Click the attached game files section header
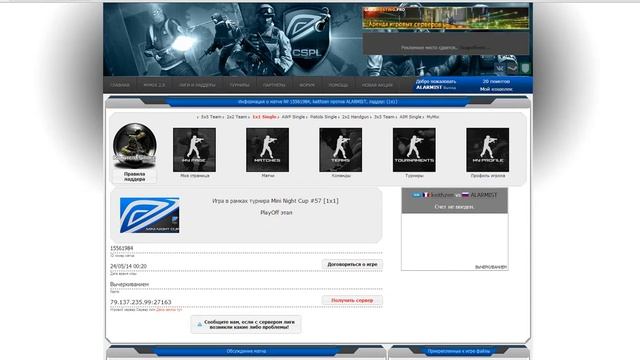 [x=459, y=351]
